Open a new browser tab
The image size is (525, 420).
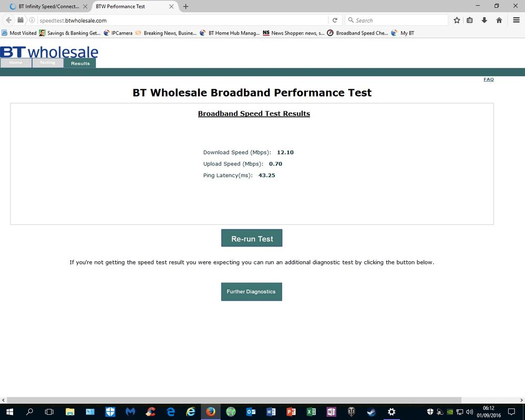[186, 6]
